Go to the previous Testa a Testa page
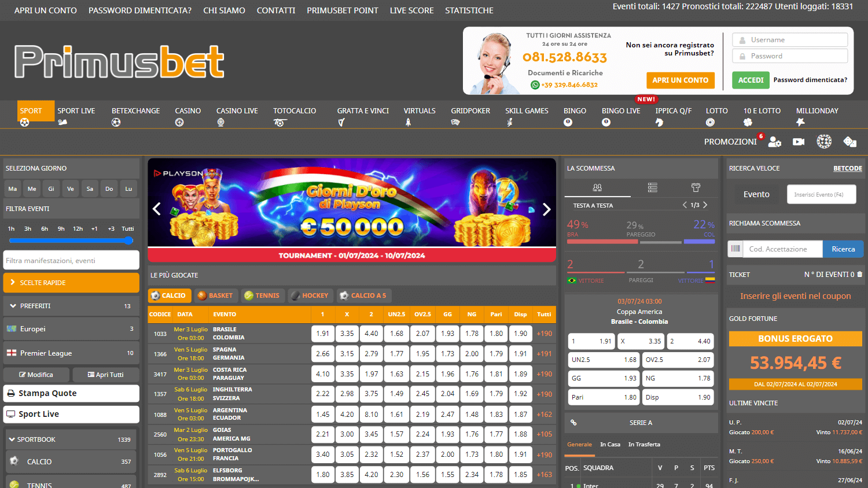 click(685, 205)
